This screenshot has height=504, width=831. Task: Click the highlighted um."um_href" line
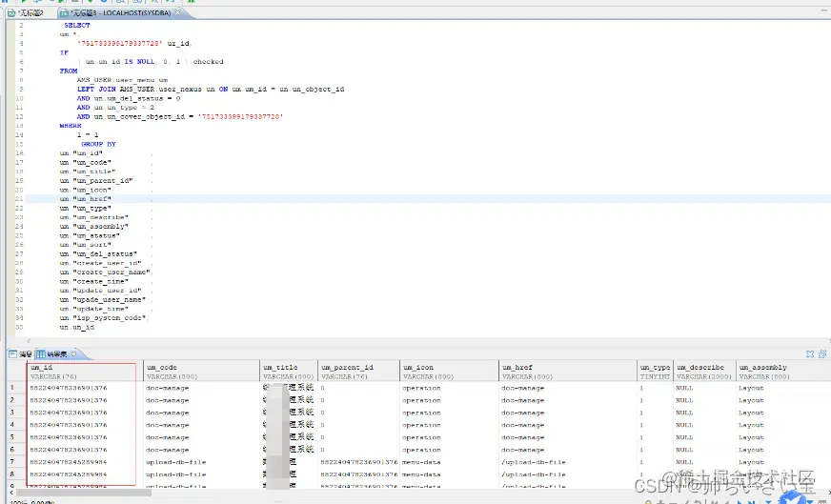point(86,199)
